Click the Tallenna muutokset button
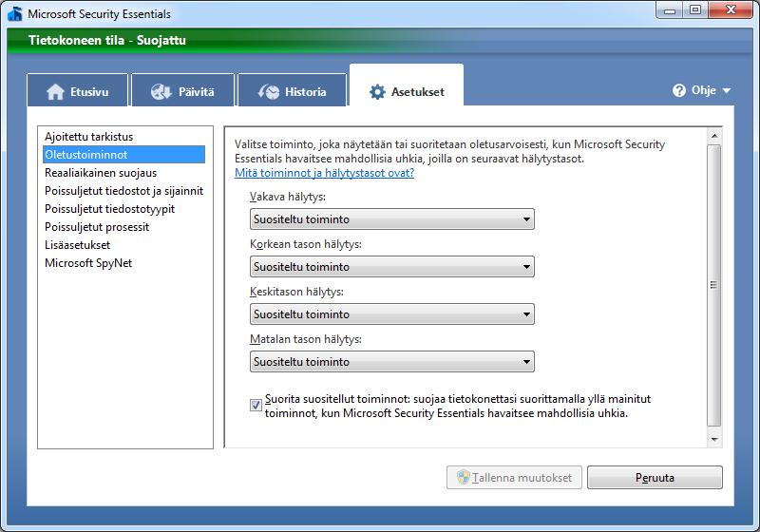This screenshot has width=760, height=532. [x=514, y=478]
